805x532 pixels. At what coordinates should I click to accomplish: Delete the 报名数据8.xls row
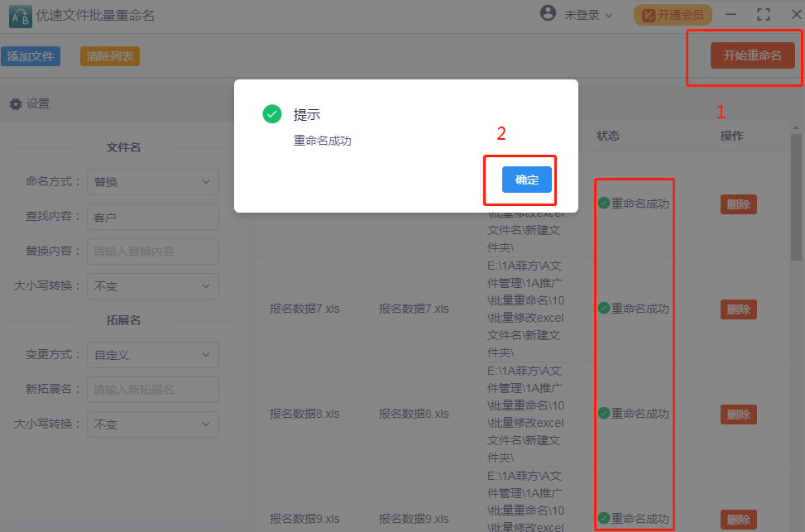(x=738, y=415)
